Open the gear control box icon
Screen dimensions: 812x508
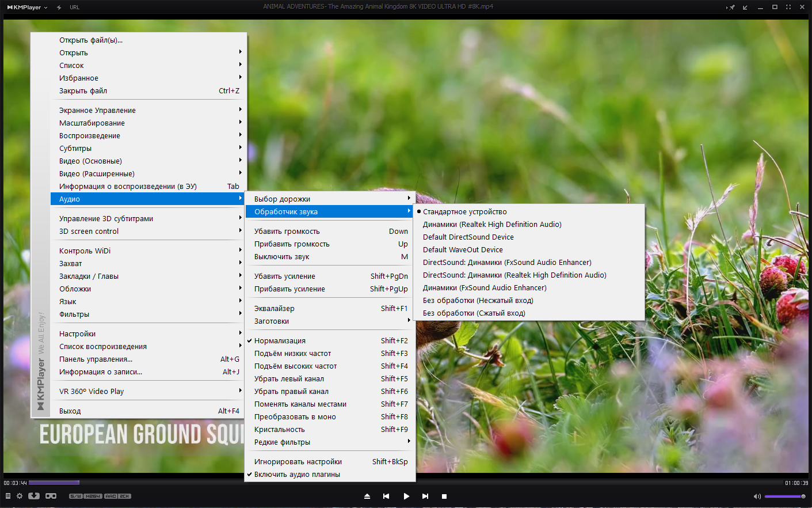pos(20,496)
